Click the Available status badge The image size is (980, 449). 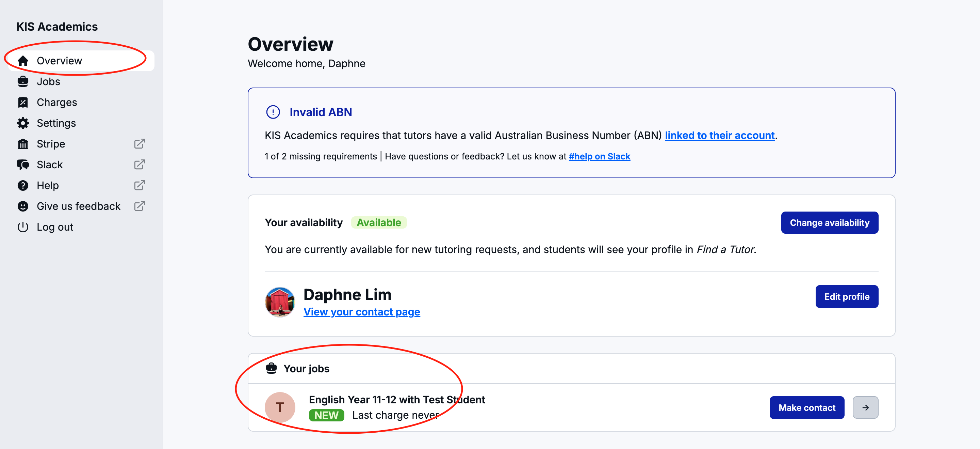[378, 222]
